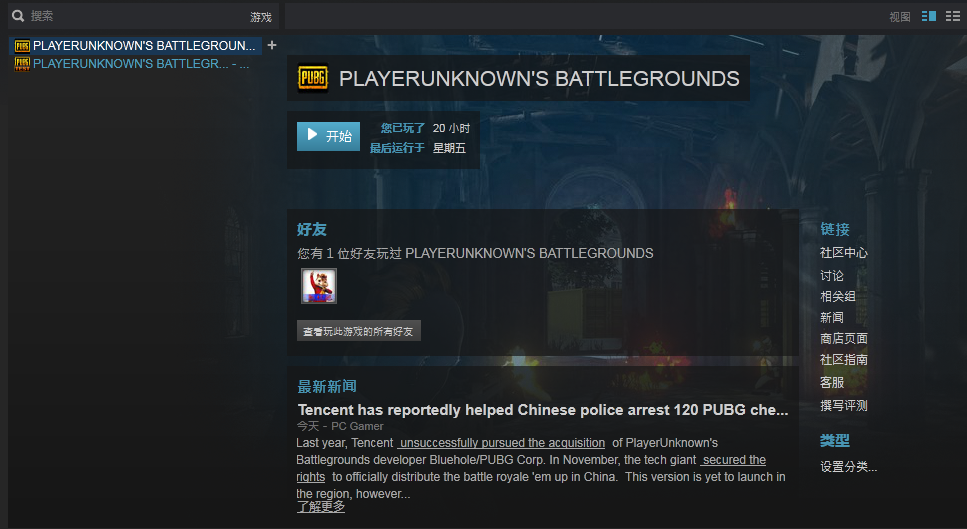Click the 星期五 last played value
This screenshot has width=967, height=529.
pos(449,148)
